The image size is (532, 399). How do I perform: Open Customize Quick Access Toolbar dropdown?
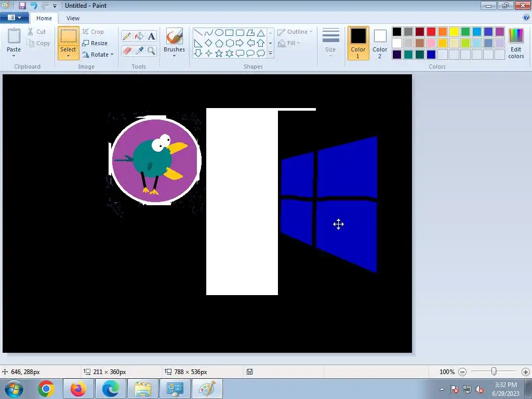coord(55,6)
